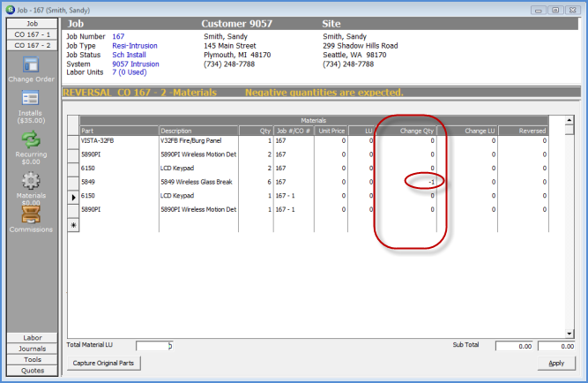Screen dimensions: 588x383
Task: Click the Unit Price column header
Action: (x=331, y=131)
